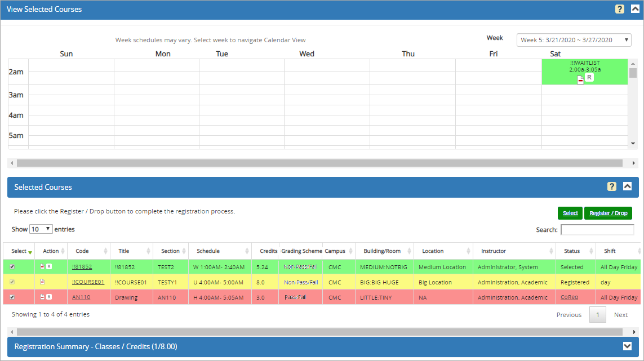
Task: Click the R icon in !!81852 row
Action: [49, 267]
